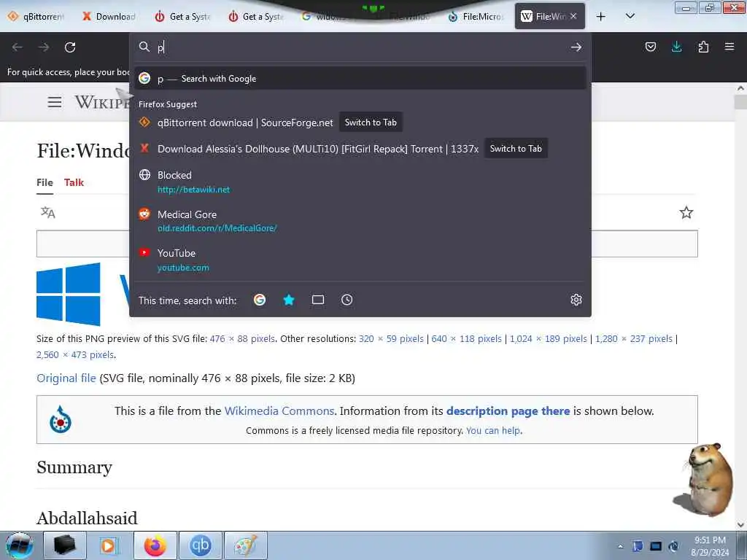Open a new tab with plus button
This screenshot has height=560, width=747.
601,17
